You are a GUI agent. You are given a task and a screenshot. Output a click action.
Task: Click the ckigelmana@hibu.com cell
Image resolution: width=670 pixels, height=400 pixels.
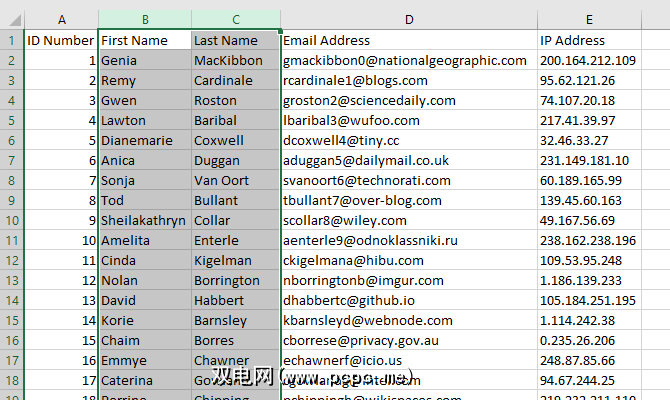(409, 261)
